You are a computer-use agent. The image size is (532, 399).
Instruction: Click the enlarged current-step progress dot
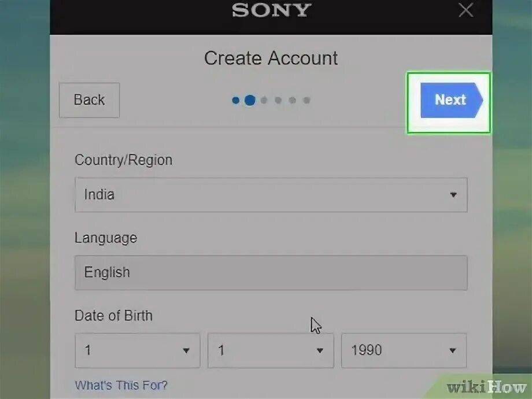point(250,101)
